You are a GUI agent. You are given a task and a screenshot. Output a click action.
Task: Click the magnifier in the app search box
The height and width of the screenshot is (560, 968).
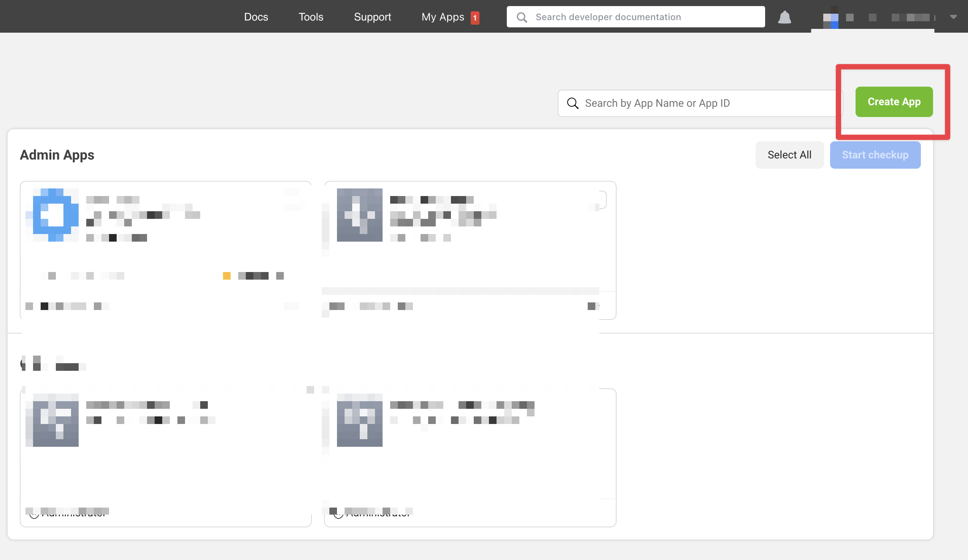tap(573, 103)
